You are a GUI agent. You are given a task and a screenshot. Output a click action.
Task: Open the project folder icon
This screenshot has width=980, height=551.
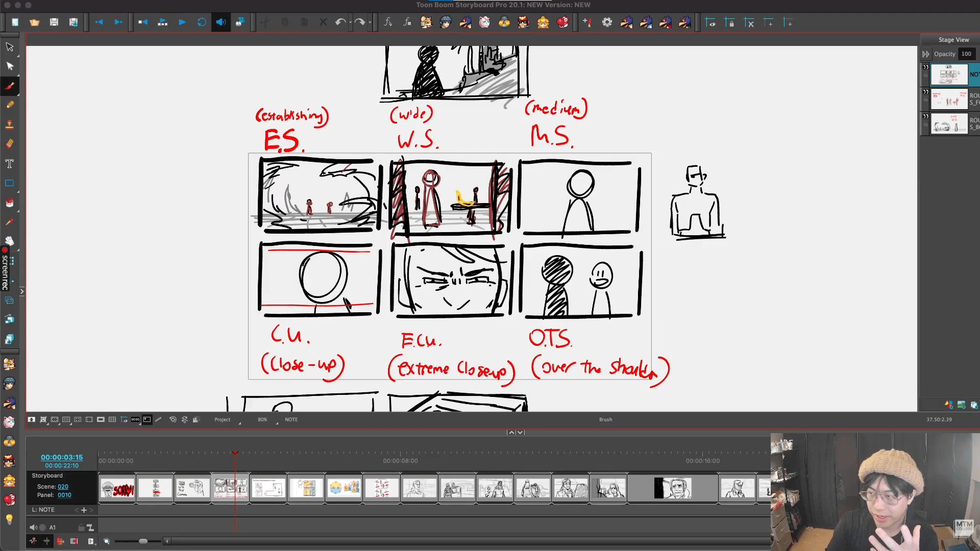pos(34,22)
